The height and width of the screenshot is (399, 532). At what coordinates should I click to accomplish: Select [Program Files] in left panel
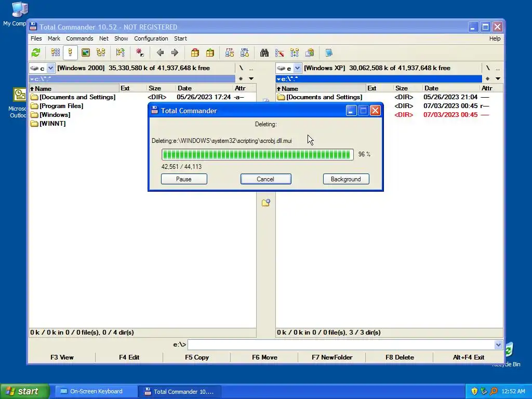(61, 106)
